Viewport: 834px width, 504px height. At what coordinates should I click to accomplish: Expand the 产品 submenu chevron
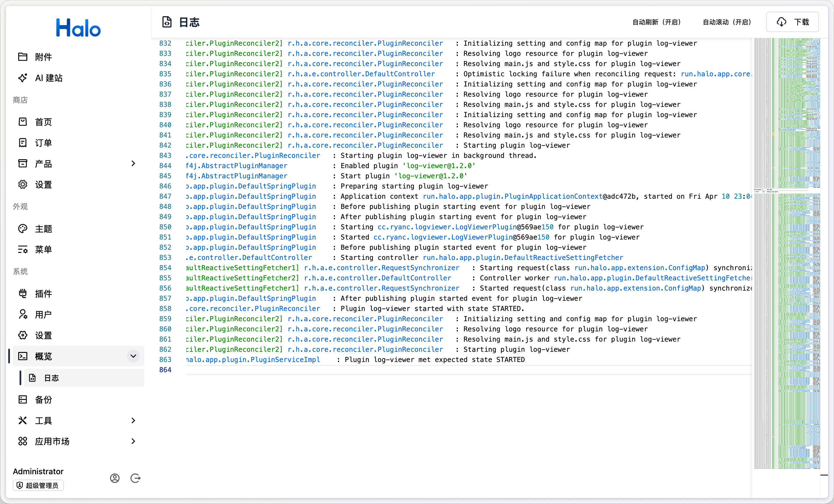[x=133, y=164]
